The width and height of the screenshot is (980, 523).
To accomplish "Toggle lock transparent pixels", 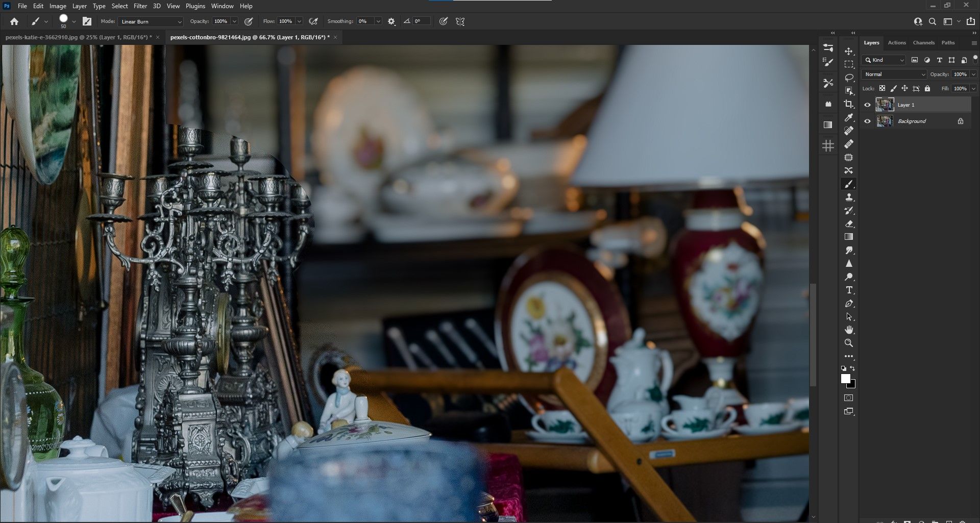I will pyautogui.click(x=882, y=88).
